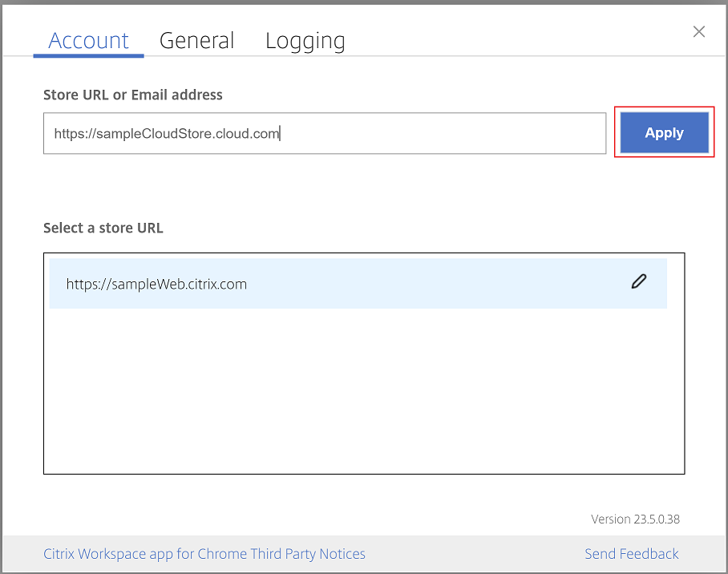728x574 pixels.
Task: Open Citrix Workspace Third Party Notices link
Action: pyautogui.click(x=204, y=554)
